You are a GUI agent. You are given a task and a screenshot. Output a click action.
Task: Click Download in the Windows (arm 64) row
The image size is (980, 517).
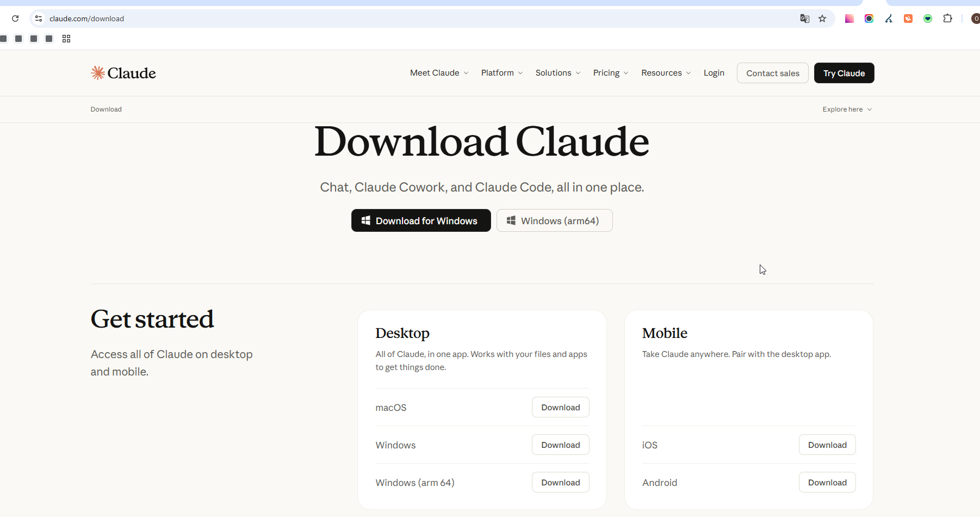click(x=561, y=482)
